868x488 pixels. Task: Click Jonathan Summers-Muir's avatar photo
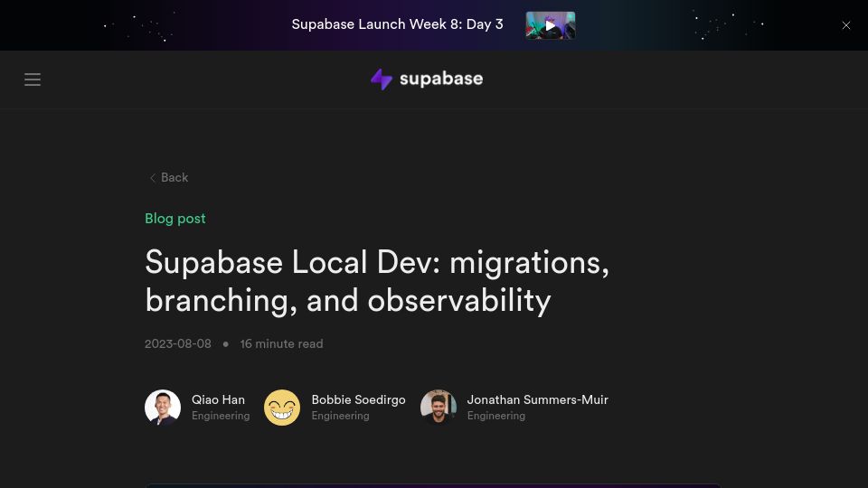pos(439,408)
